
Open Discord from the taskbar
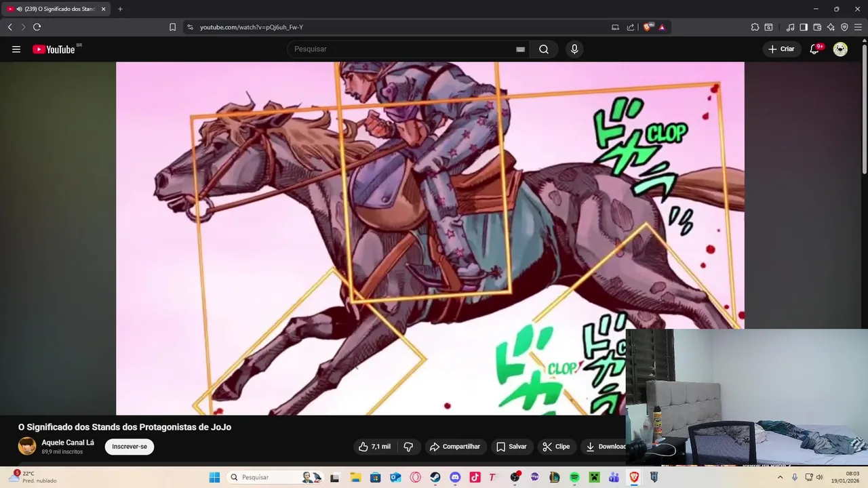click(x=455, y=478)
